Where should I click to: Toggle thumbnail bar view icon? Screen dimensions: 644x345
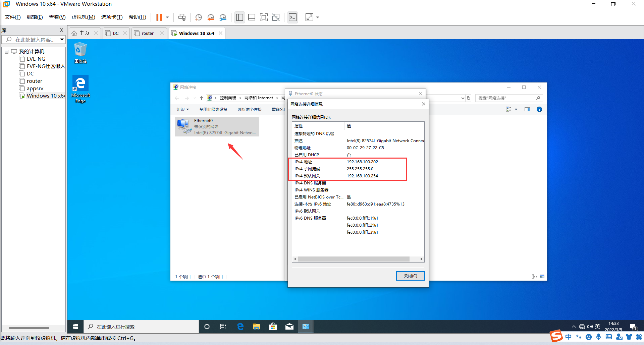[x=252, y=17]
